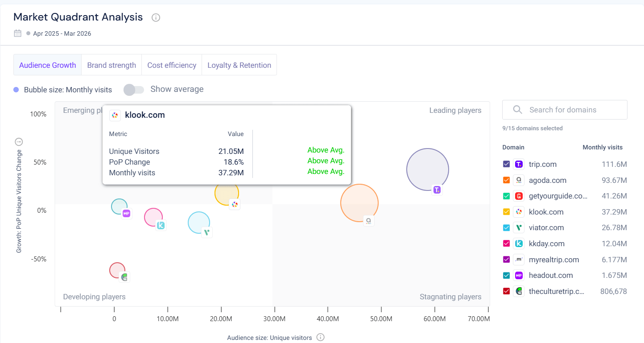Screen dimensions: 644x343
Task: Click the kkday.com logo in domain list
Action: (x=519, y=244)
